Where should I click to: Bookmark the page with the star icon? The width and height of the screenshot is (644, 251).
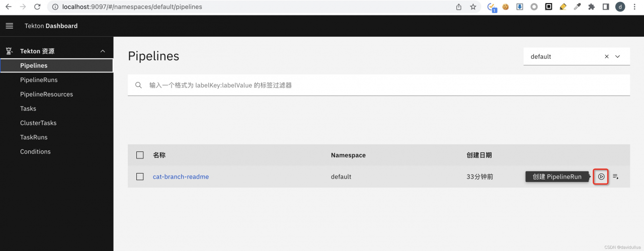(x=473, y=7)
